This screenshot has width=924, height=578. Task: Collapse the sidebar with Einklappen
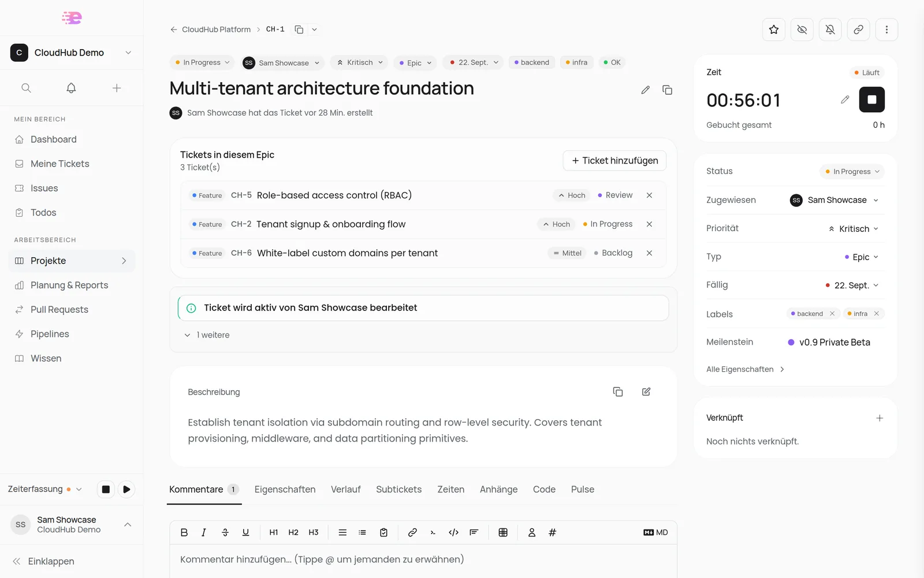pos(44,561)
